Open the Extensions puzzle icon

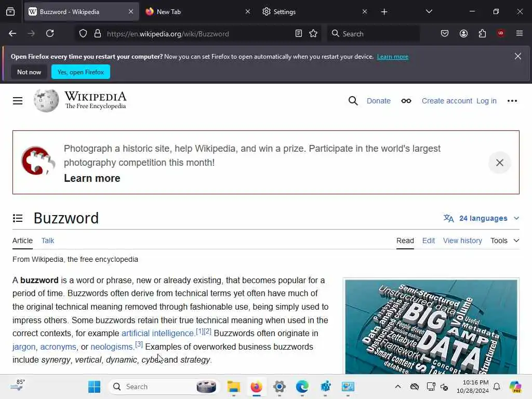[x=482, y=33]
